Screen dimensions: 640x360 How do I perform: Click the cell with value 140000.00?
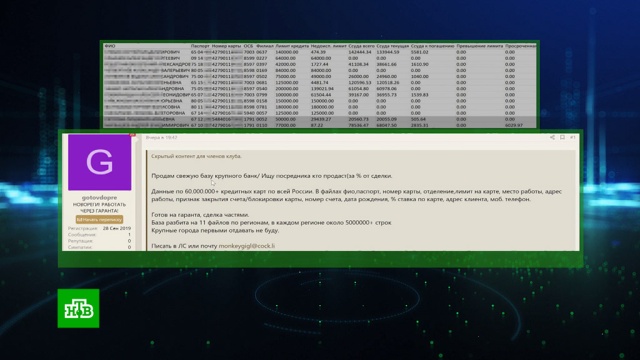click(287, 52)
